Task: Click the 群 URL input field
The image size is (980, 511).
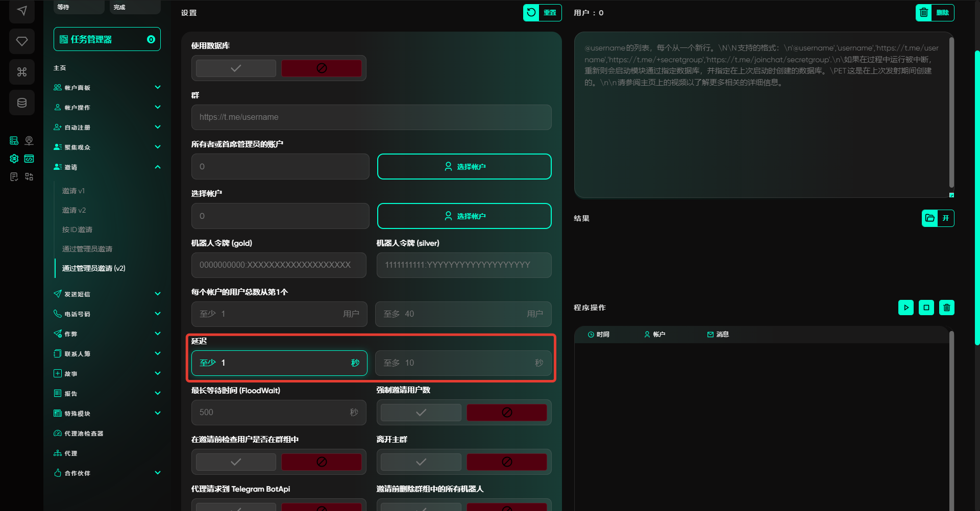Action: click(371, 117)
